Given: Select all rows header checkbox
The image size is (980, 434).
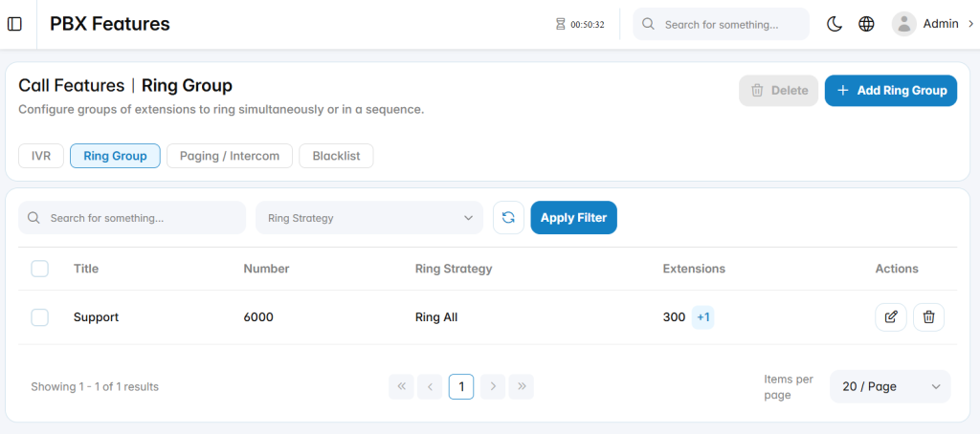Looking at the screenshot, I should tap(40, 269).
